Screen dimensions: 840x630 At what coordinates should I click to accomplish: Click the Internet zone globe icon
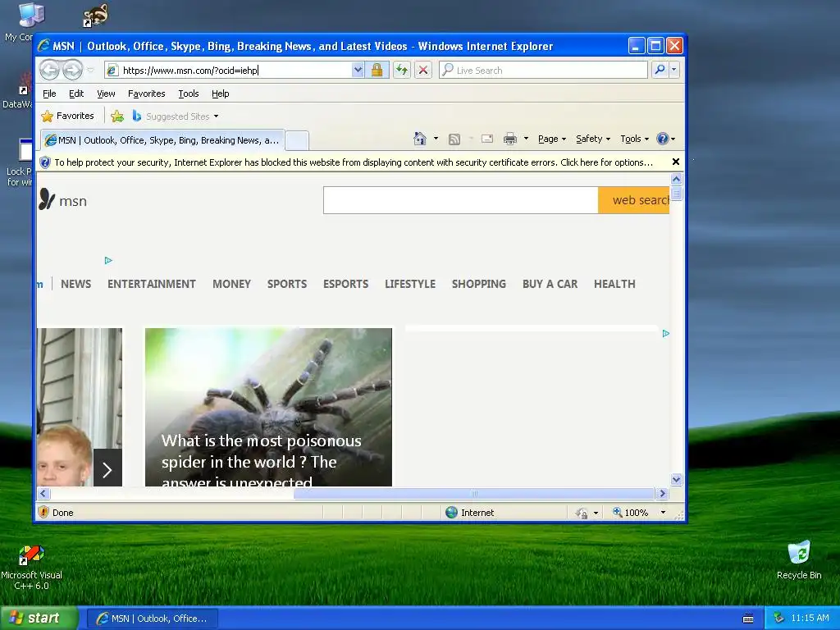(x=452, y=512)
